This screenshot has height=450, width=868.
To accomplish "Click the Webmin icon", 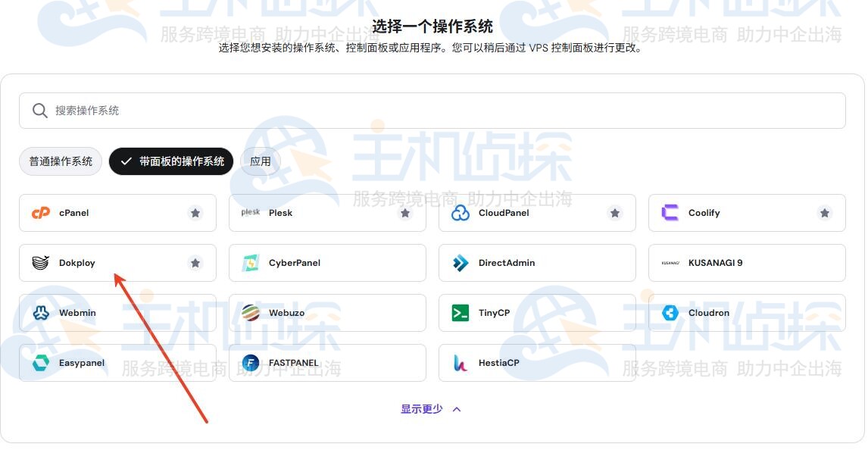I will [41, 313].
